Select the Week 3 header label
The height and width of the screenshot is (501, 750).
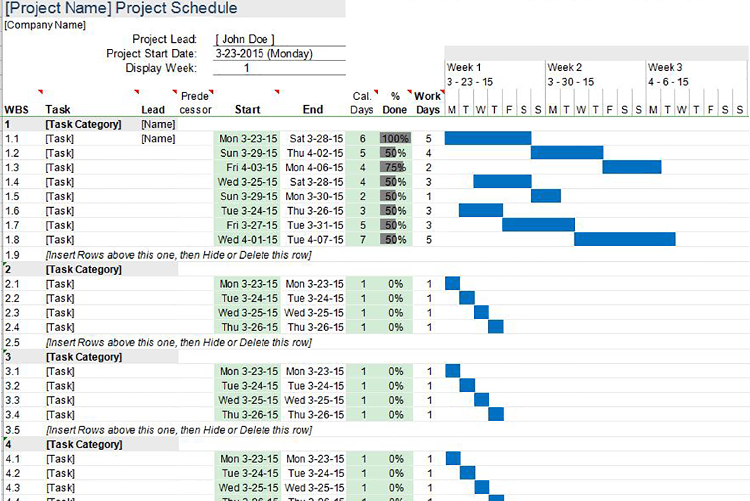(665, 67)
